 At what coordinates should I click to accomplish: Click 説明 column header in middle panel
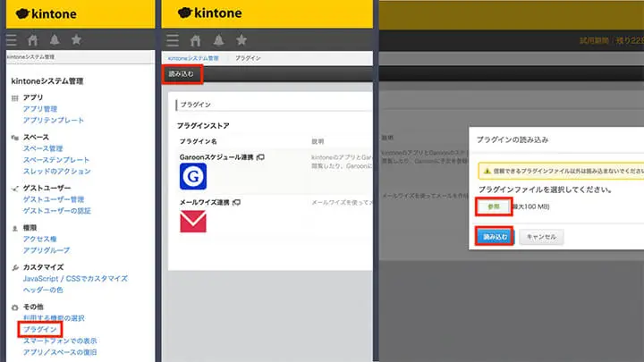(x=318, y=141)
